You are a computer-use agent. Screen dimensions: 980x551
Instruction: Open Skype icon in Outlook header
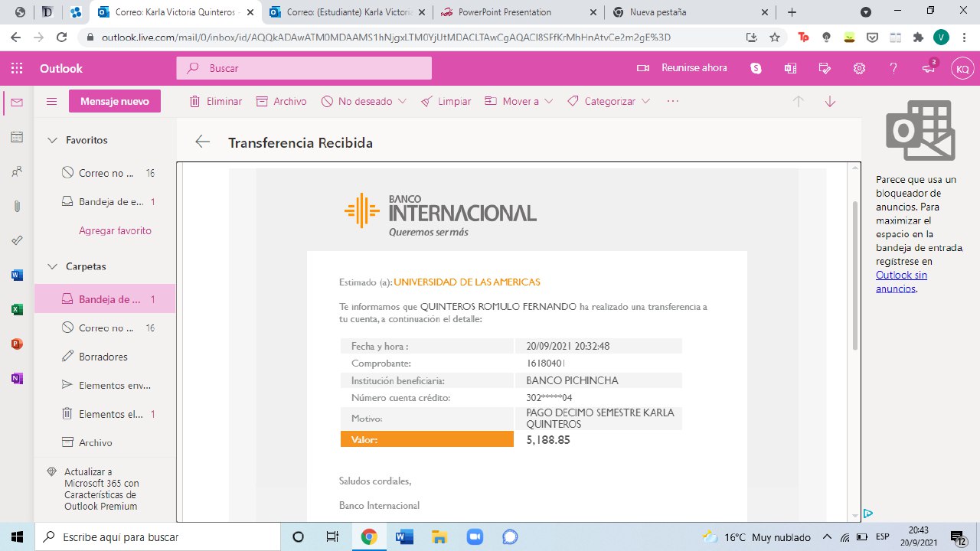tap(756, 68)
